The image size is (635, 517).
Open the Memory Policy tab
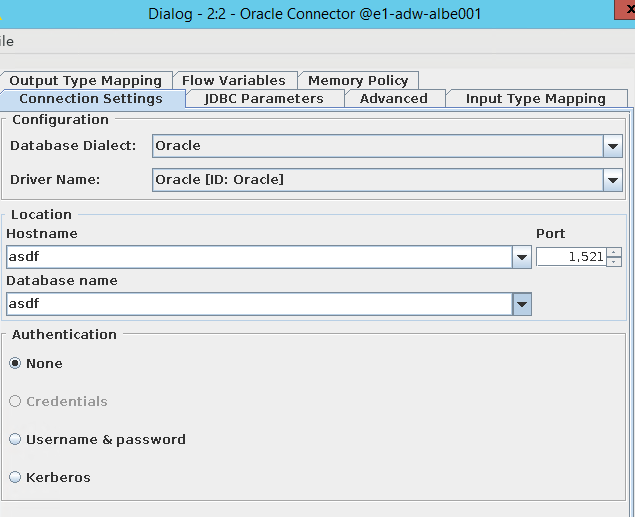pos(358,81)
